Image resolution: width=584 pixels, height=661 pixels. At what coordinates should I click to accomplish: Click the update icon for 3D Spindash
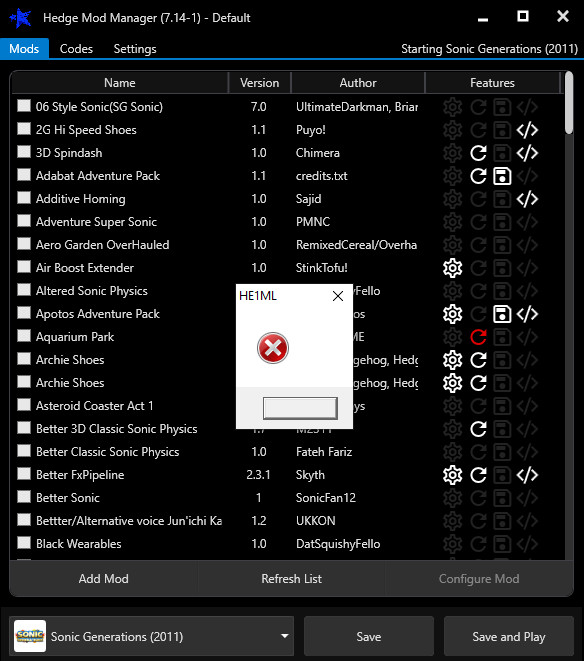point(478,153)
